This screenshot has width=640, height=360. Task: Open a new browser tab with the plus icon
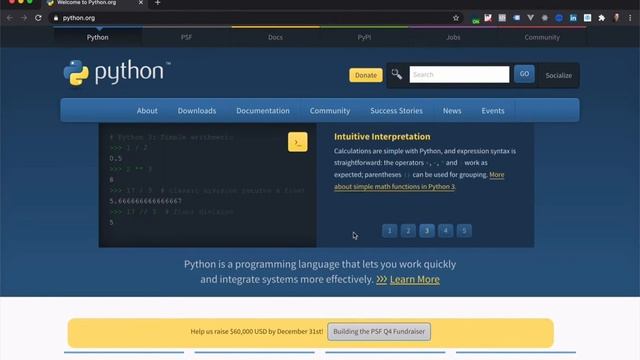158,3
